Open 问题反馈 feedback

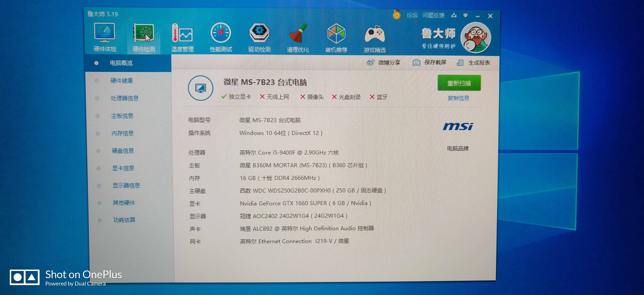[434, 16]
